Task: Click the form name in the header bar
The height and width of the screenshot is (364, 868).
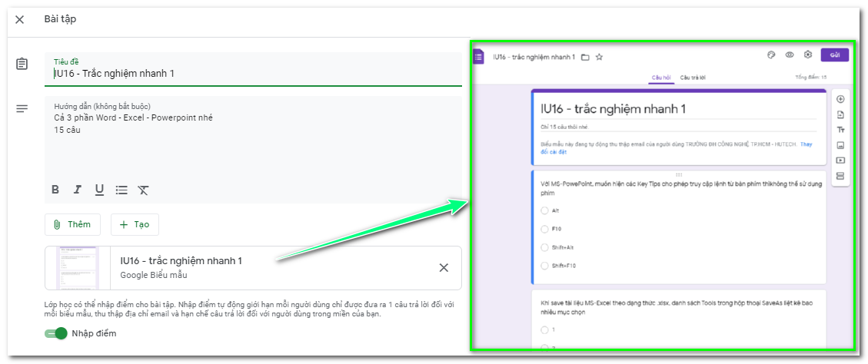Action: click(x=534, y=57)
